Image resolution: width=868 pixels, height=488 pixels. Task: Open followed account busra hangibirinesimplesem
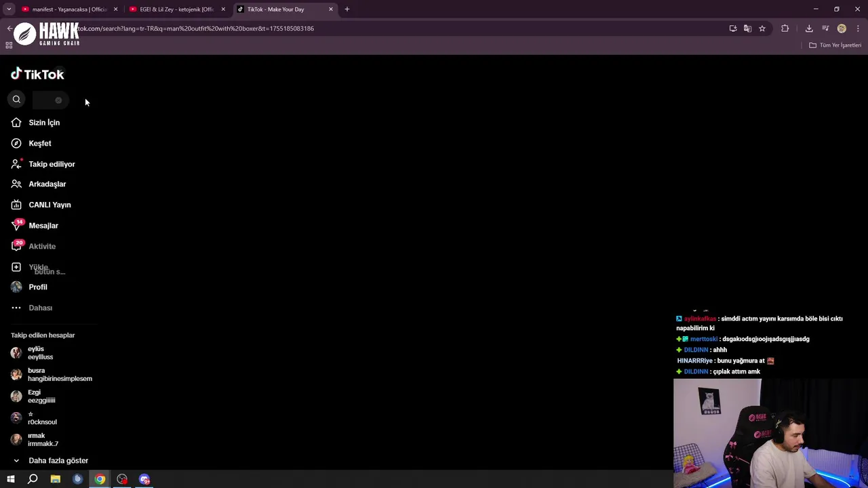[x=52, y=375]
